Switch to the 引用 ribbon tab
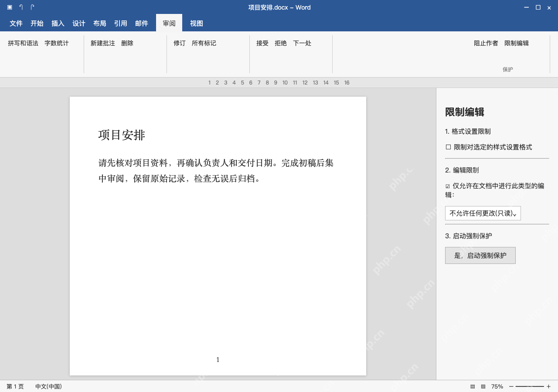The image size is (558, 392). point(121,24)
